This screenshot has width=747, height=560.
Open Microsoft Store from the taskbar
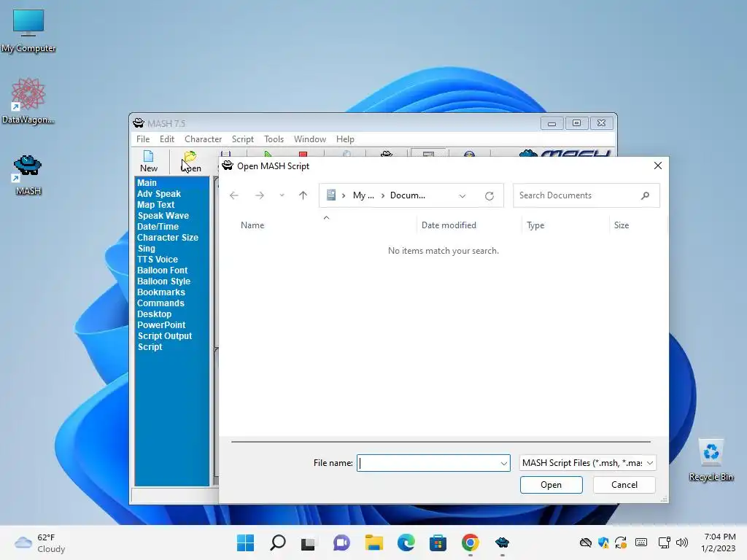(438, 542)
